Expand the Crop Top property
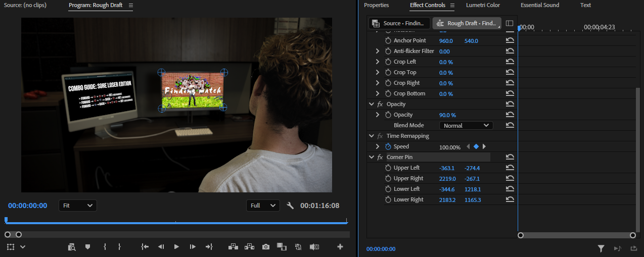This screenshot has height=257, width=644. (377, 72)
